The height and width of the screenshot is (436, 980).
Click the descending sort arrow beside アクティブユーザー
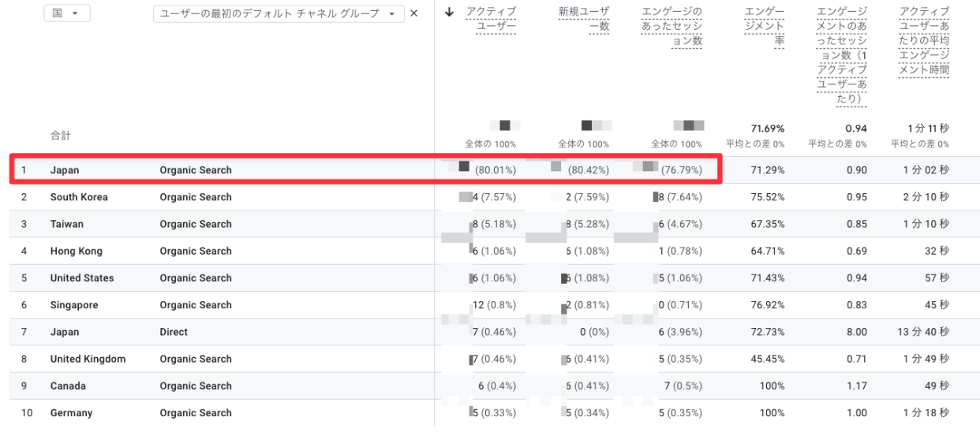[450, 12]
